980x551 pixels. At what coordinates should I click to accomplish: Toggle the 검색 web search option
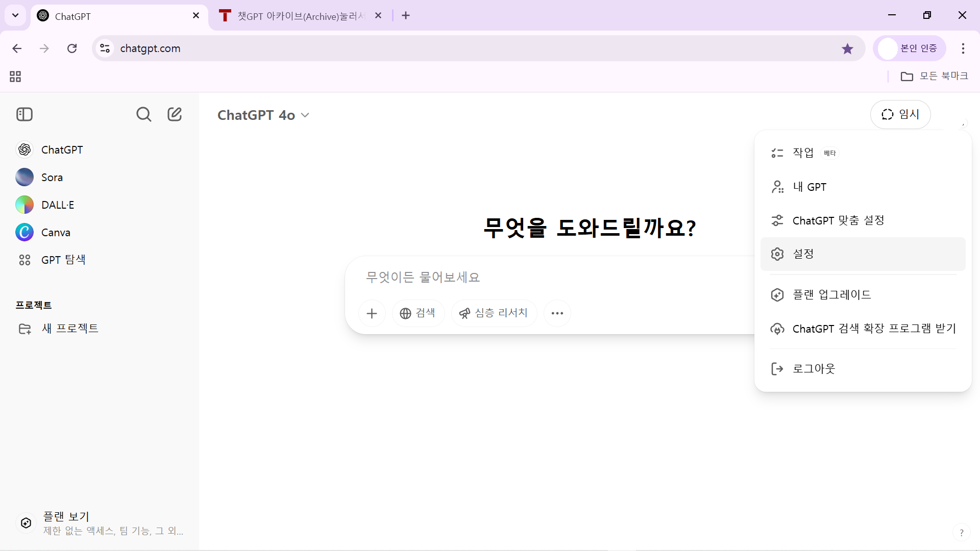[418, 313]
